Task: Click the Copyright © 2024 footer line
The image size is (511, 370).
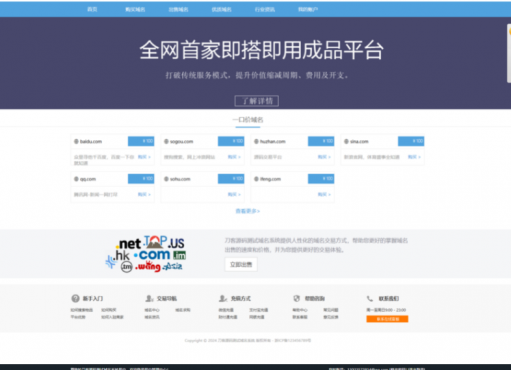Action: [x=248, y=340]
